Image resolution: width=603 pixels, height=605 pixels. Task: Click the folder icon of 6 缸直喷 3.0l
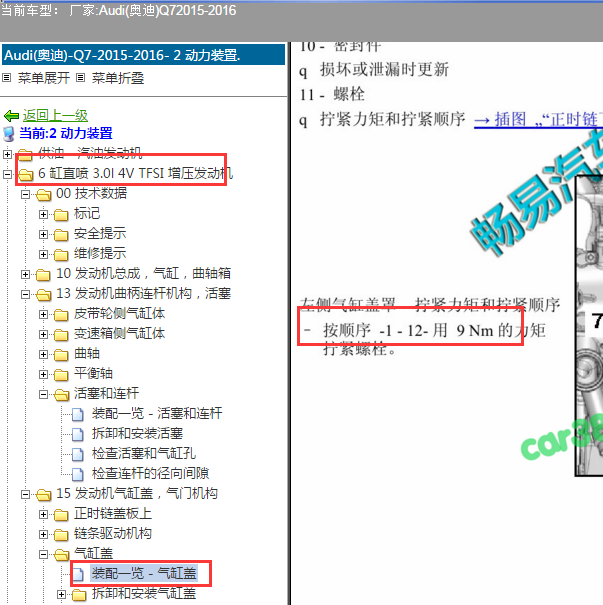25,175
